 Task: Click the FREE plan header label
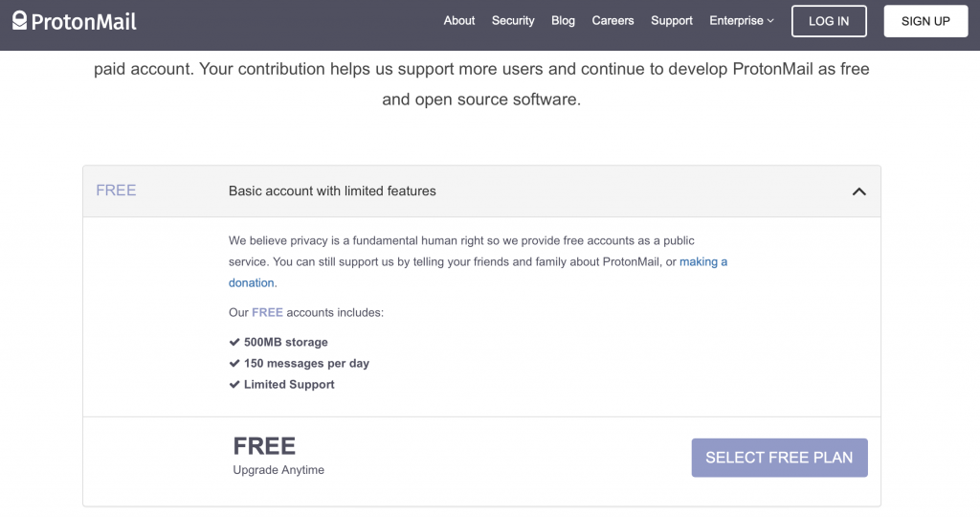pyautogui.click(x=116, y=191)
